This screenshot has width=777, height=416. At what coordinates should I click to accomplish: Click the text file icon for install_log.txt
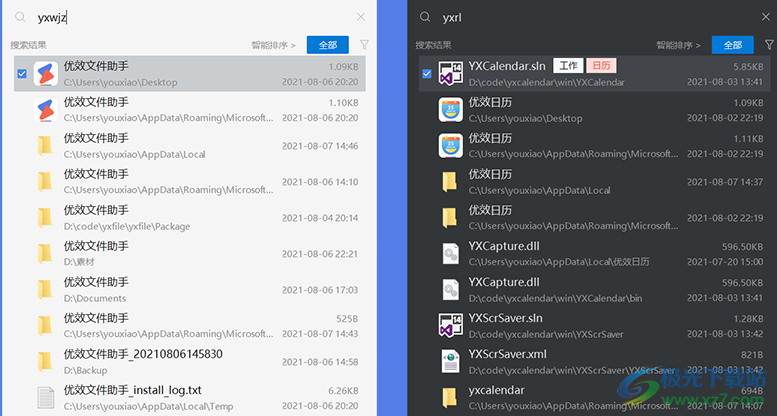click(x=46, y=398)
